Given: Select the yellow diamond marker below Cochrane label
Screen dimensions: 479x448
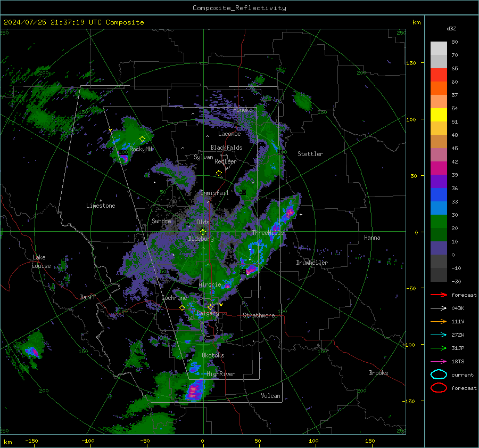Looking at the screenshot, I should pos(183,308).
